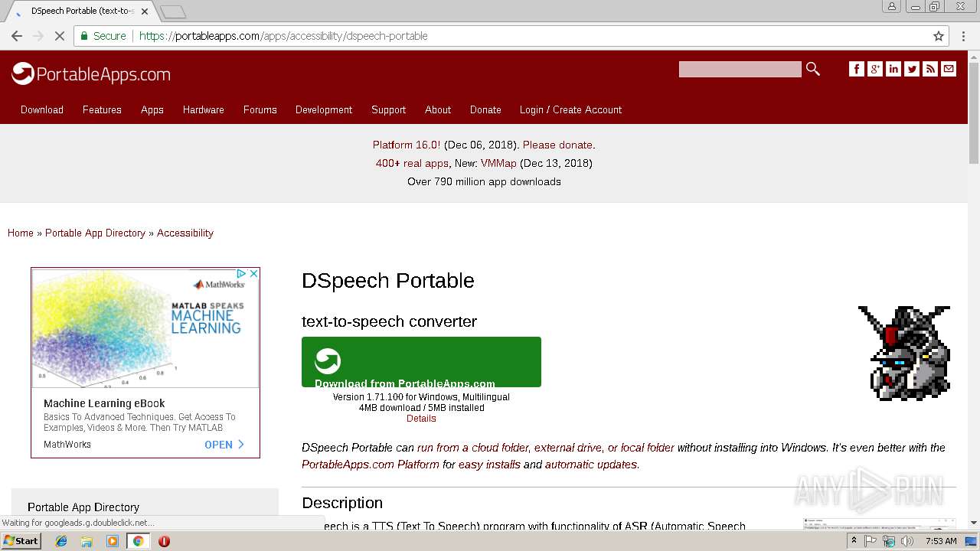Go to Home breadcrumb
The height and width of the screenshot is (551, 980).
21,233
